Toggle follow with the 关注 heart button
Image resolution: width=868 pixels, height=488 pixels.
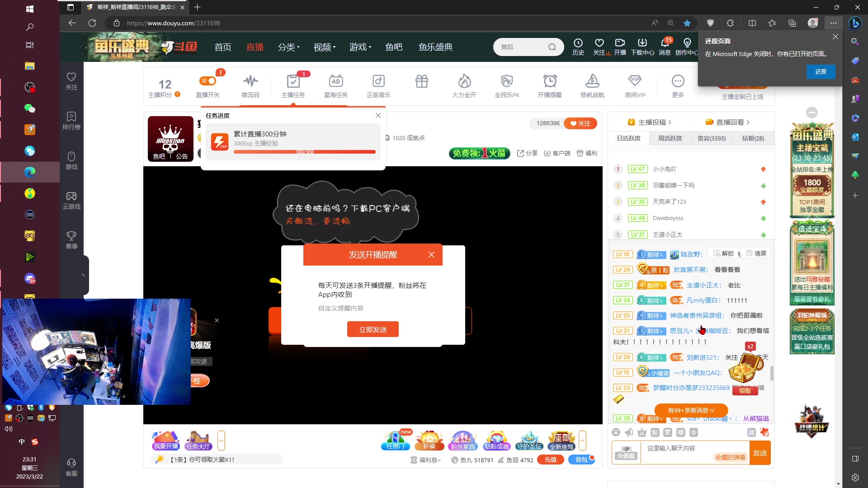[x=580, y=123]
